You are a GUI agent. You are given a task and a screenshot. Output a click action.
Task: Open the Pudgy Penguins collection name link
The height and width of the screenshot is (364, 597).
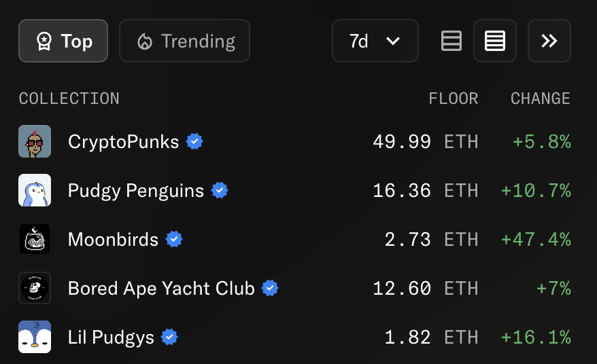pos(136,191)
